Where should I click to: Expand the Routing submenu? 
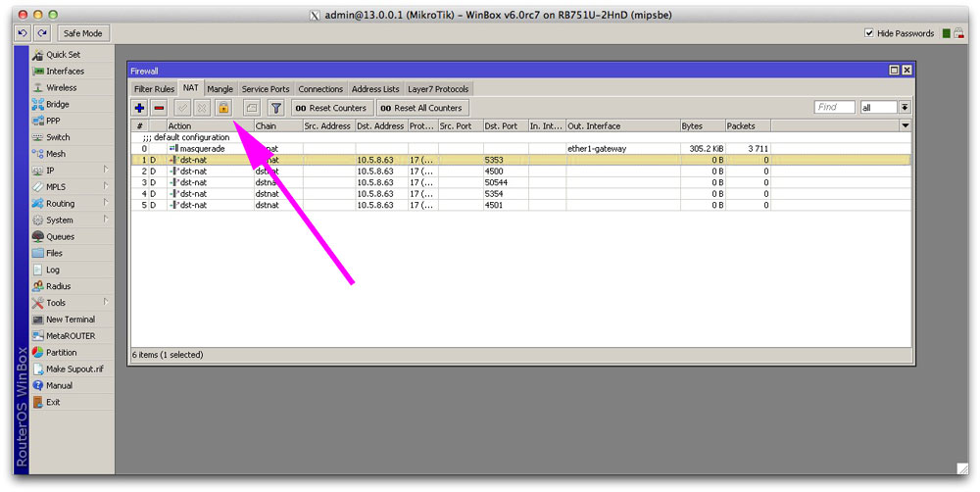72,203
